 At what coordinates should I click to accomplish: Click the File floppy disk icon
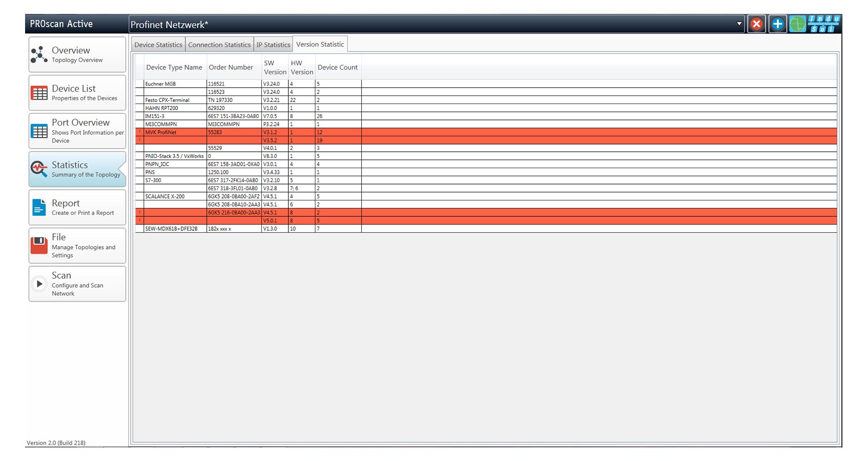(39, 246)
